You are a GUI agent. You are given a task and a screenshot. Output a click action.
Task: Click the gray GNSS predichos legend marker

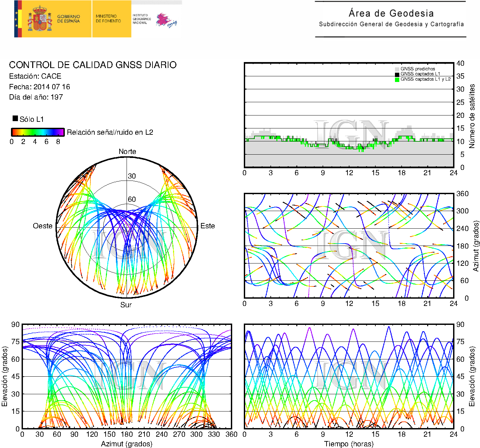point(397,69)
